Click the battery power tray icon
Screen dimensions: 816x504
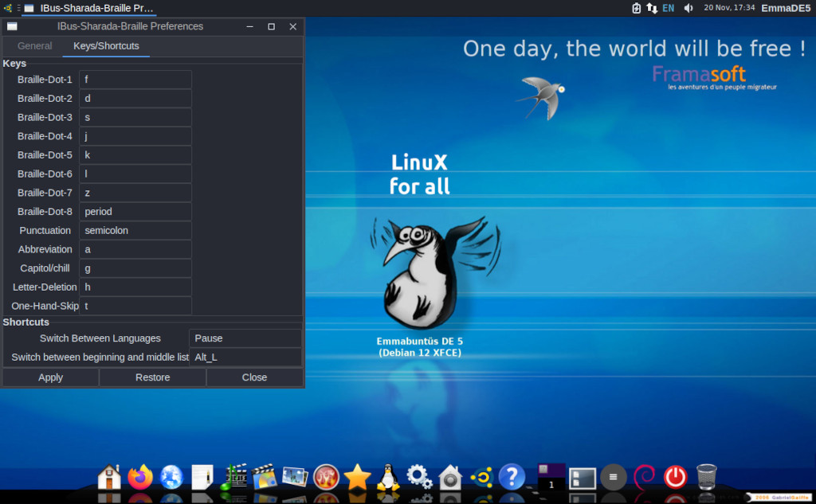coord(636,8)
